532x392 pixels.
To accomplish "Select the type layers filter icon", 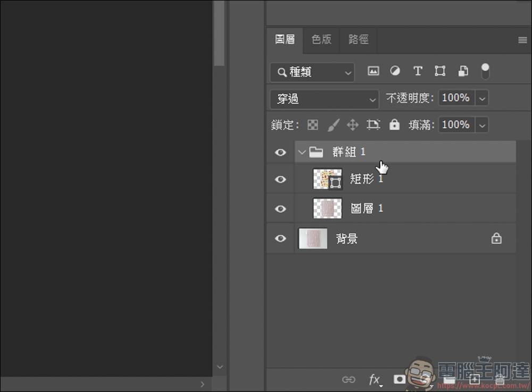I will (x=418, y=71).
